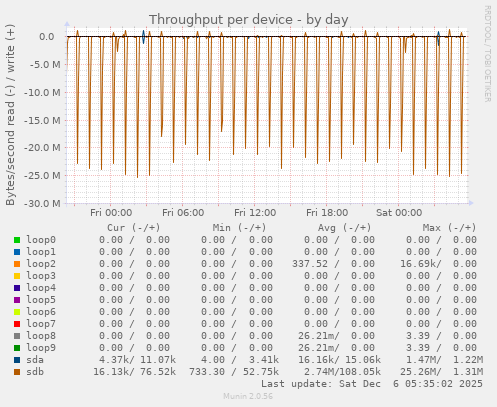
Task: Select the loop0 legend label
Action: pyautogui.click(x=41, y=240)
